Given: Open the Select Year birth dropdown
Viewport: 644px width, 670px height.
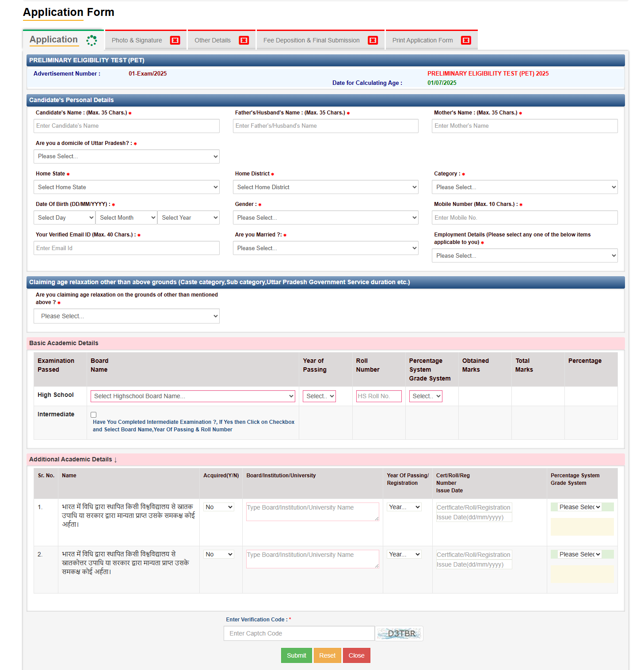Looking at the screenshot, I should tap(188, 217).
